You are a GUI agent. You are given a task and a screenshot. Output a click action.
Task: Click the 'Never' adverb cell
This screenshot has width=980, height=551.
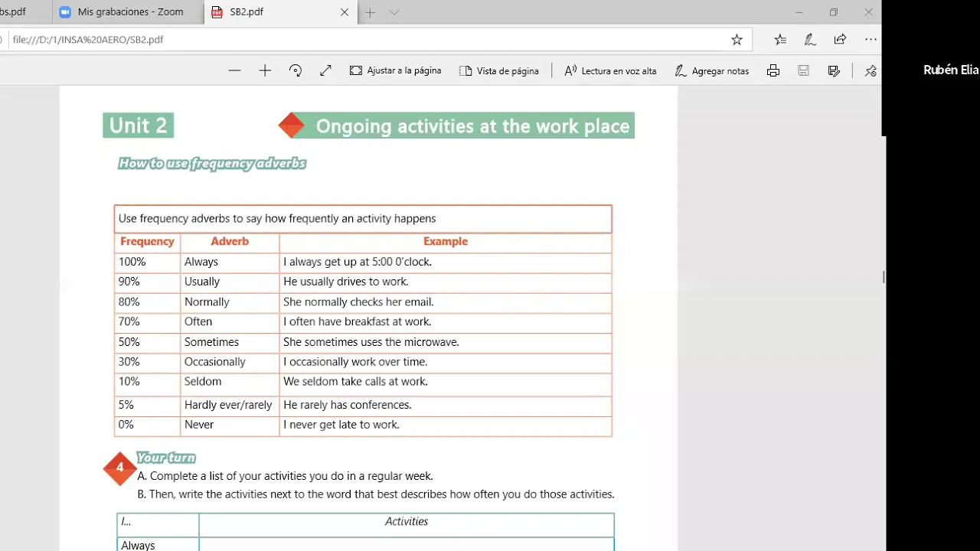click(x=230, y=425)
